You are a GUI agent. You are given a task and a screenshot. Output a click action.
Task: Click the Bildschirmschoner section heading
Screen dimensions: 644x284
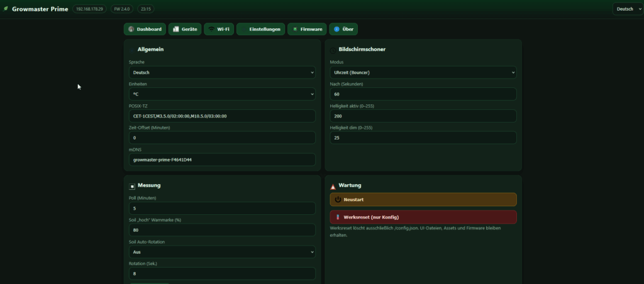click(362, 49)
